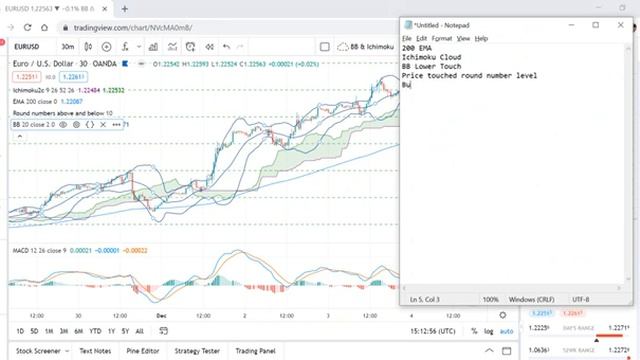
Task: Click the Go to date calendar icon
Action: tap(163, 331)
